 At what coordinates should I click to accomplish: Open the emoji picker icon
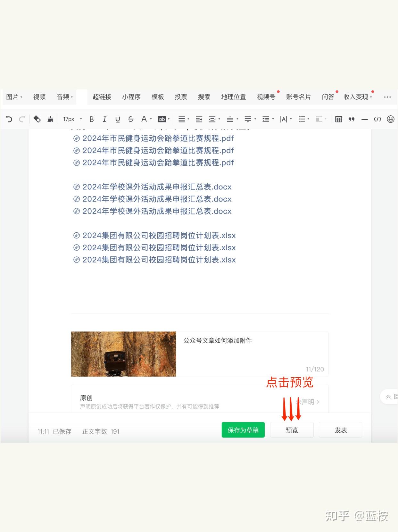[390, 119]
